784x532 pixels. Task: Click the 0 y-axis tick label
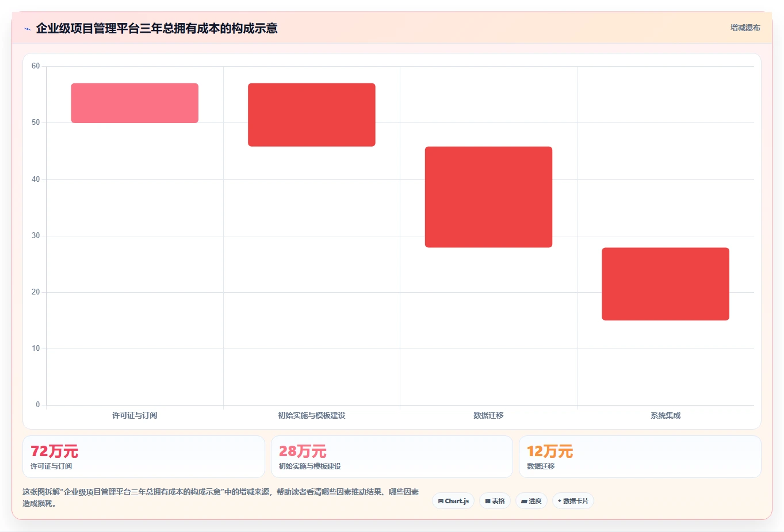[x=38, y=405]
